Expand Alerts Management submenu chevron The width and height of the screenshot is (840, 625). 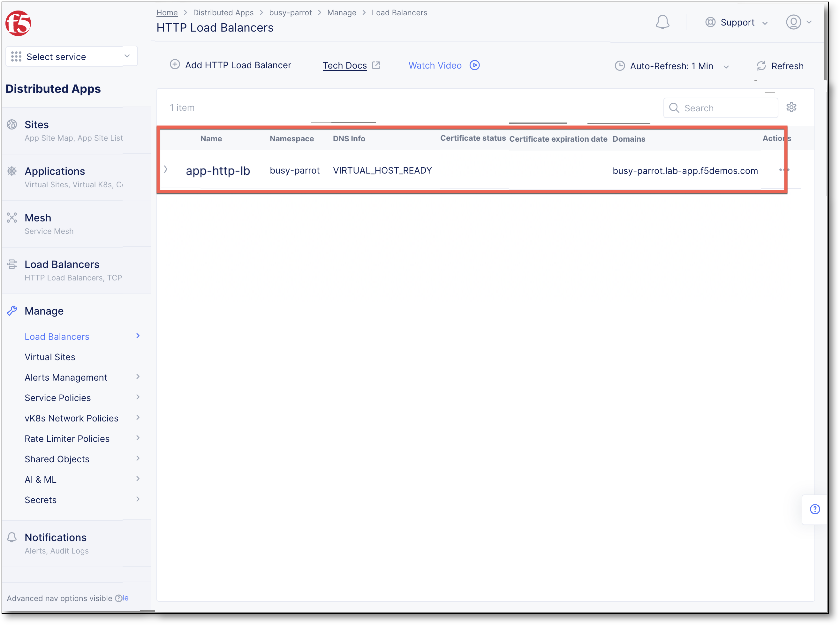[138, 376]
